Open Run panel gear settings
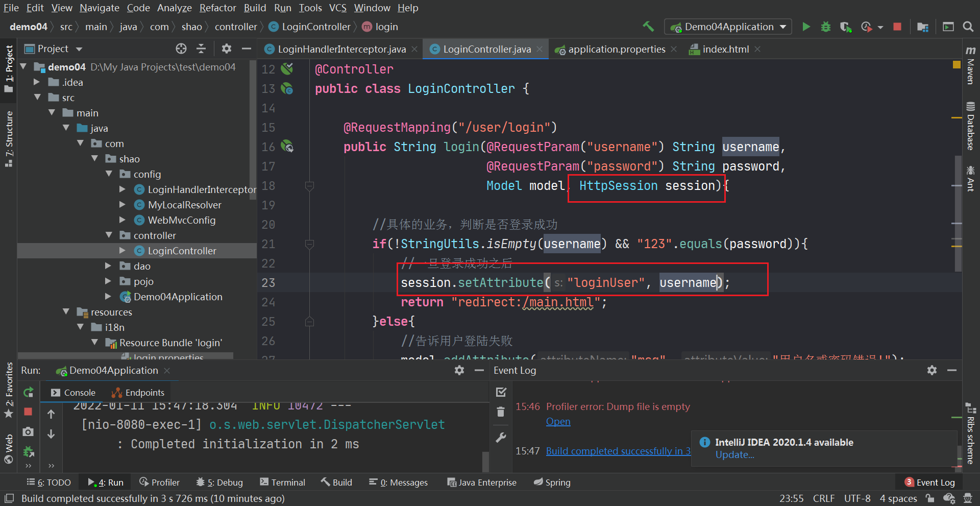Screen dimensions: 980x506 pyautogui.click(x=459, y=370)
